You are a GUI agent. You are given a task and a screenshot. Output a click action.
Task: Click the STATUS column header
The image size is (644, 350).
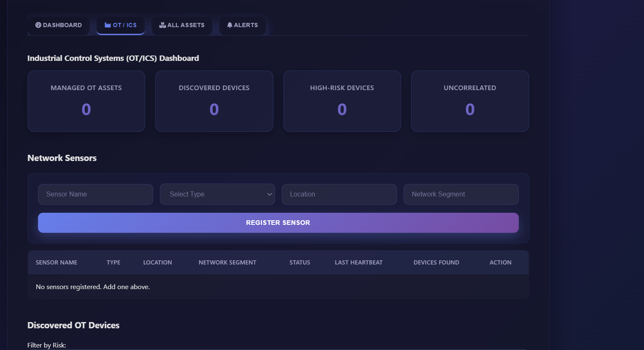[300, 262]
